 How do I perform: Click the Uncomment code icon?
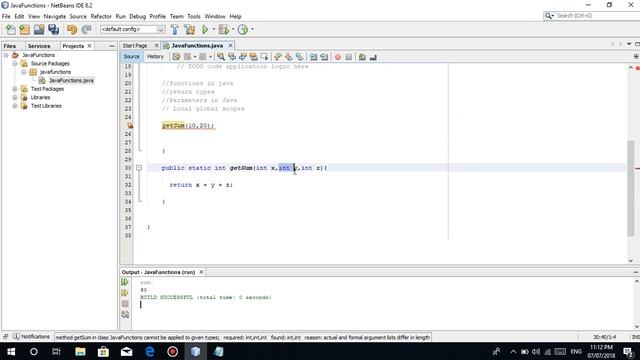(x=373, y=57)
